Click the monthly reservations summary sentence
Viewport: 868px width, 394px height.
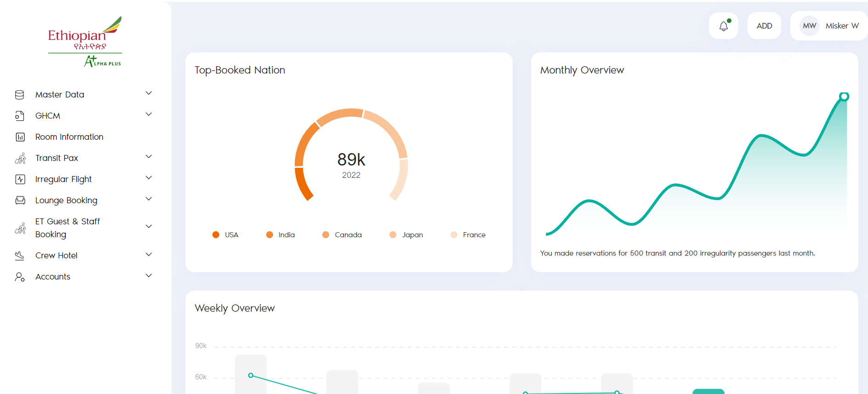(678, 253)
